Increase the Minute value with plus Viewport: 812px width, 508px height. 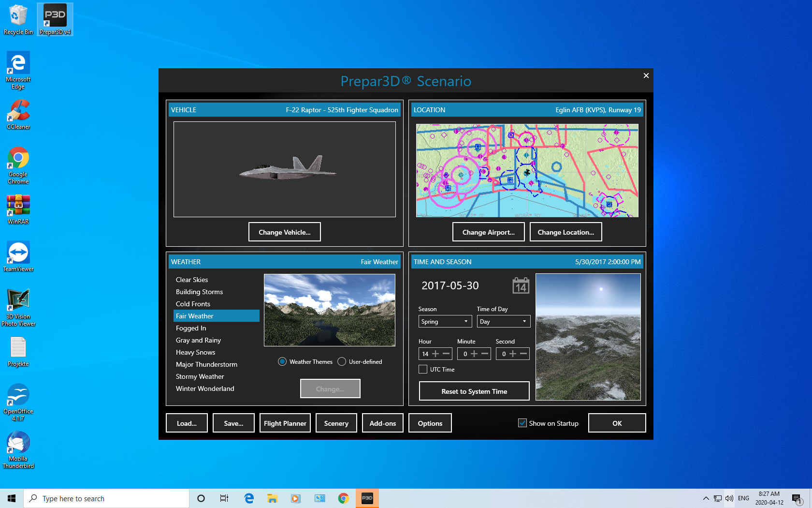(x=474, y=354)
